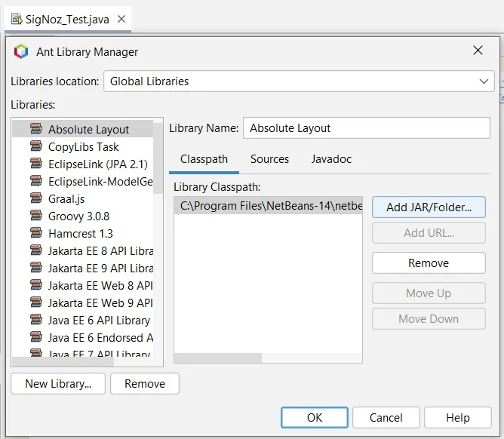The height and width of the screenshot is (439, 504).
Task: Close the Ant Library Manager dialog
Action: coord(478,50)
